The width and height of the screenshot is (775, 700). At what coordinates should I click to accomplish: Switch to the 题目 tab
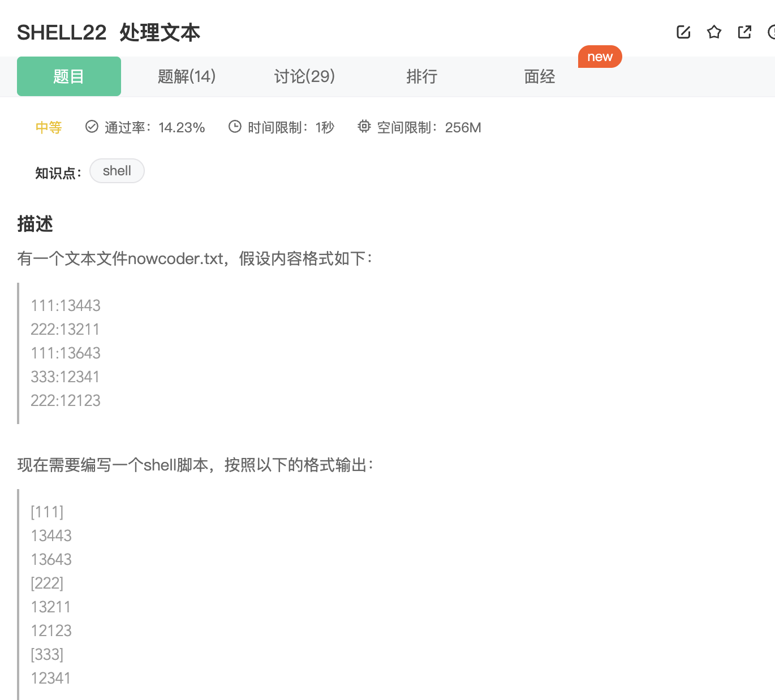click(x=69, y=76)
